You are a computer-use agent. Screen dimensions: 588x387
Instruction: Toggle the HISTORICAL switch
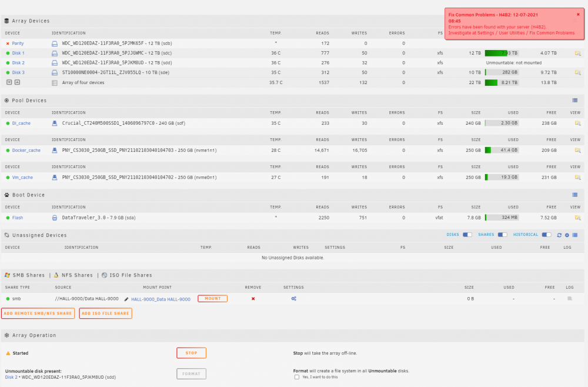[547, 235]
